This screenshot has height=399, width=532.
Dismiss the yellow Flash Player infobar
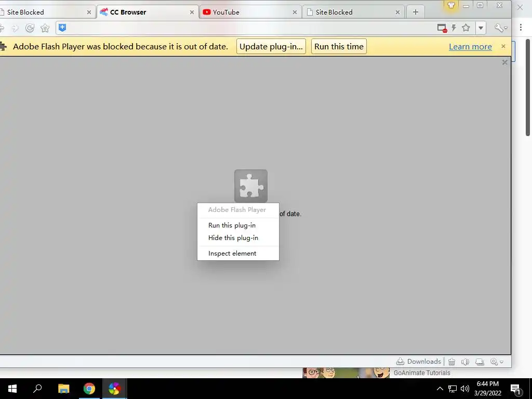click(503, 46)
